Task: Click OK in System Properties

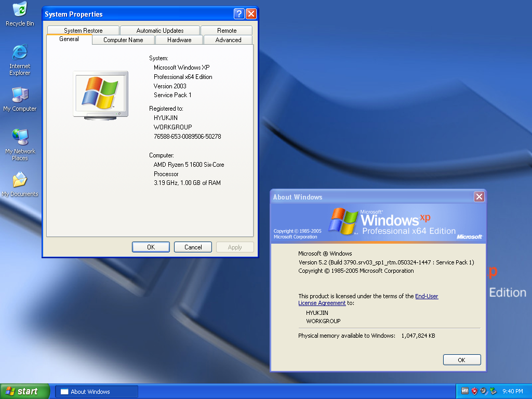Action: click(151, 247)
